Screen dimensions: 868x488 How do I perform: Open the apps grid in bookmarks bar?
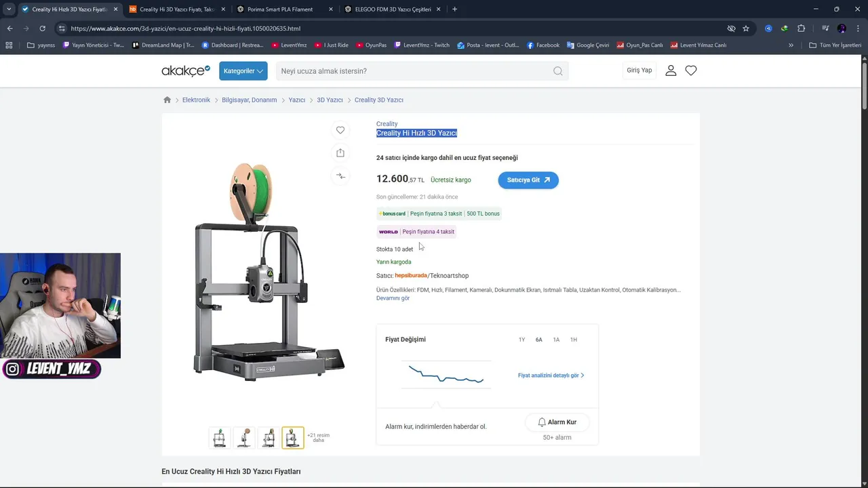coord(9,45)
